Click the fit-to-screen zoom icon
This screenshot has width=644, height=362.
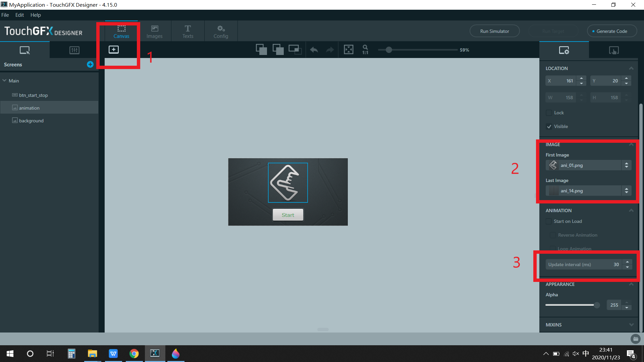(x=348, y=50)
